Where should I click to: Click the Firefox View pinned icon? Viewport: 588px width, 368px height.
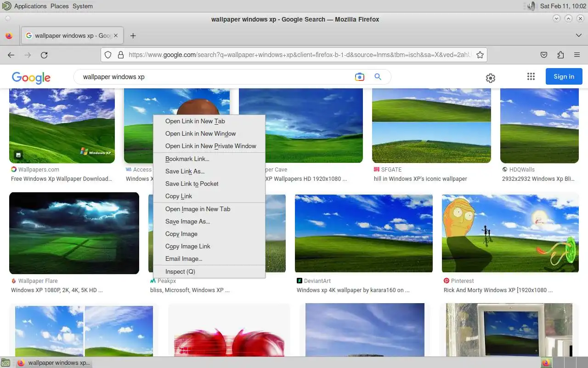9,36
